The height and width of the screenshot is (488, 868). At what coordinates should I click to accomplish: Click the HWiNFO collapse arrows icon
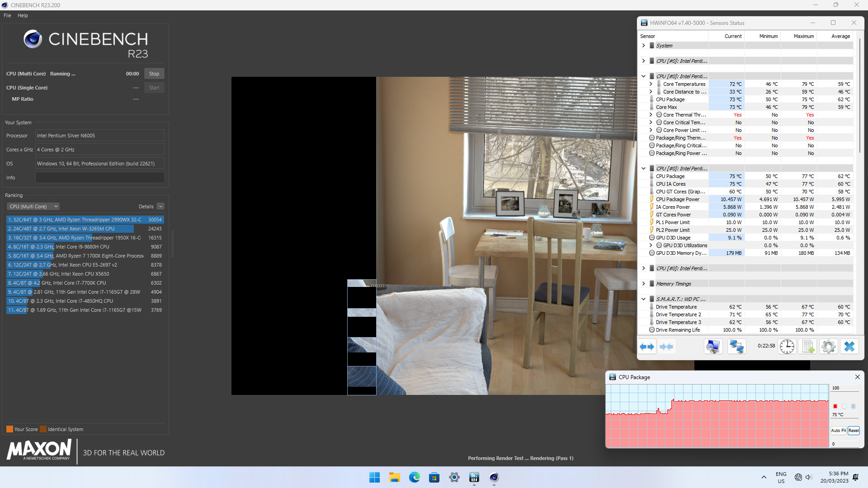(x=666, y=347)
